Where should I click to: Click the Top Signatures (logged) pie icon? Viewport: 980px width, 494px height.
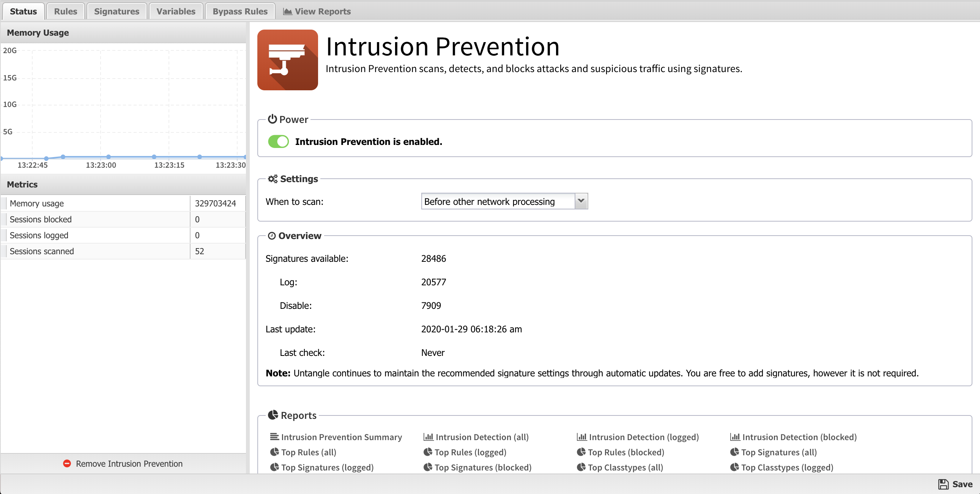[x=274, y=467]
